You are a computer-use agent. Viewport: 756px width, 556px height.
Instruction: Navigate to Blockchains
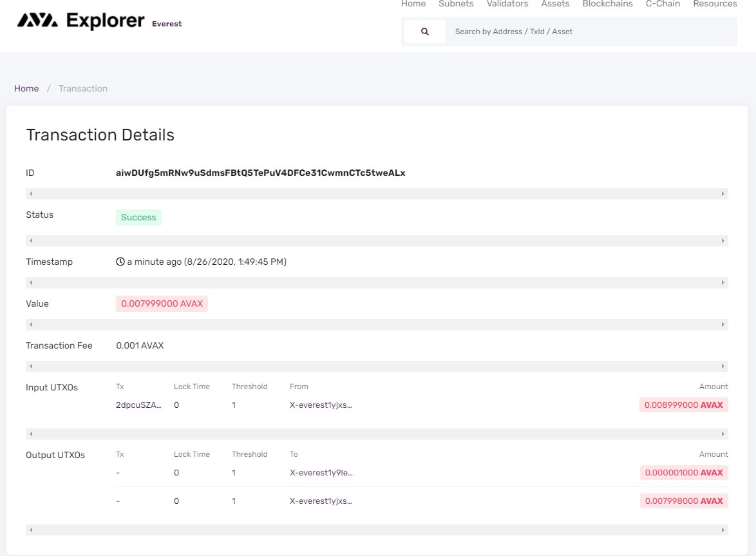tap(607, 4)
